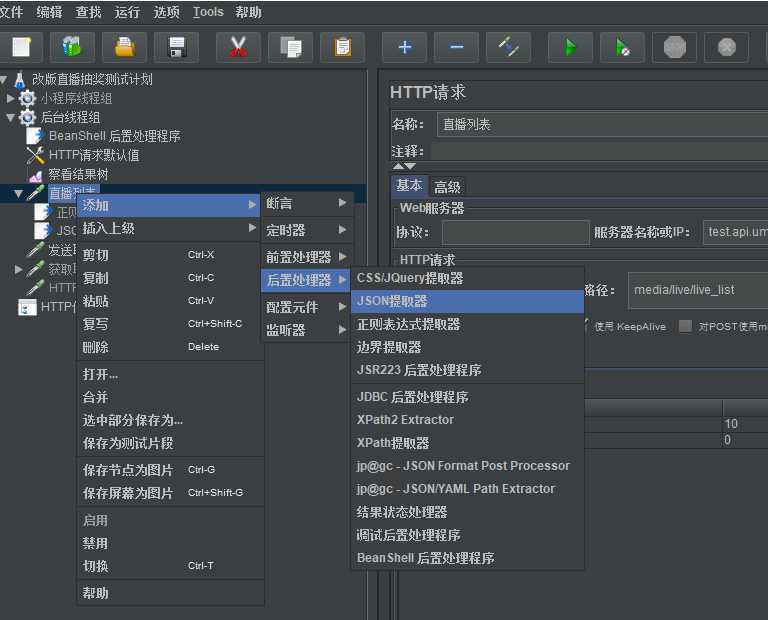The width and height of the screenshot is (768, 620).
Task: Choose JDBC 后置处理程序 entry
Action: [x=468, y=397]
